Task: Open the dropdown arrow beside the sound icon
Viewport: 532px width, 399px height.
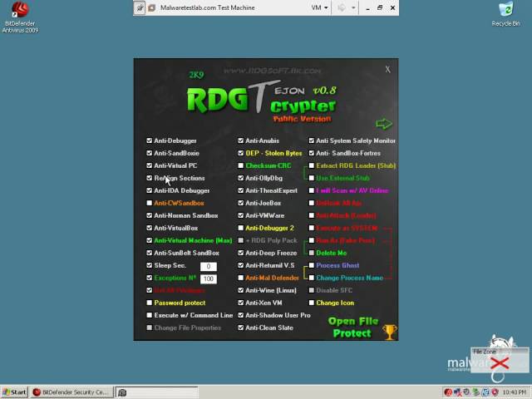Action: (x=353, y=7)
